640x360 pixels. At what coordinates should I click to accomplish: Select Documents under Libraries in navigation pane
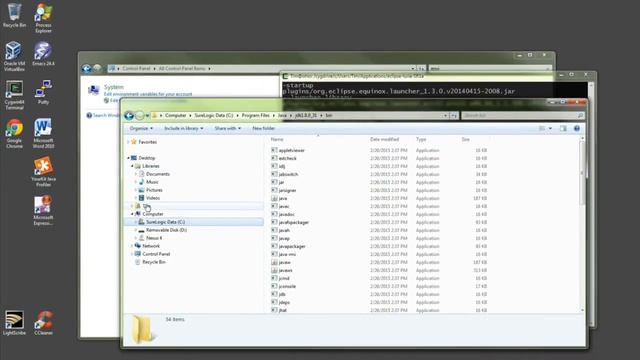point(158,174)
